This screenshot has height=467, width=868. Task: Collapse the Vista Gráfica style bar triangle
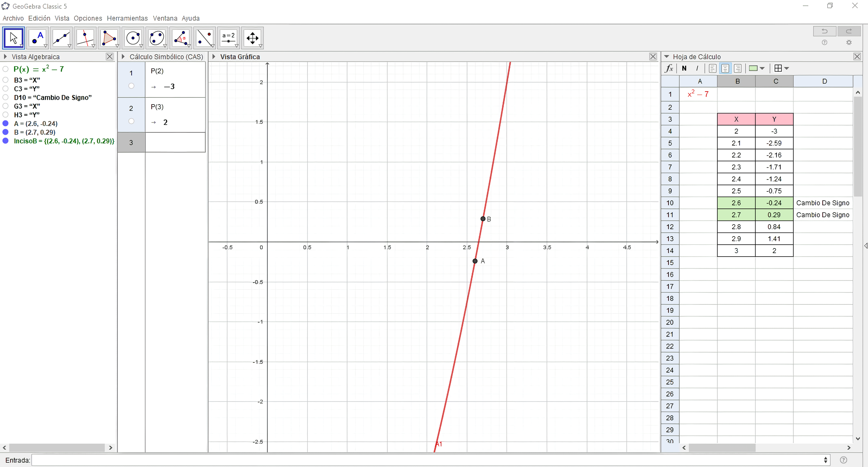214,57
